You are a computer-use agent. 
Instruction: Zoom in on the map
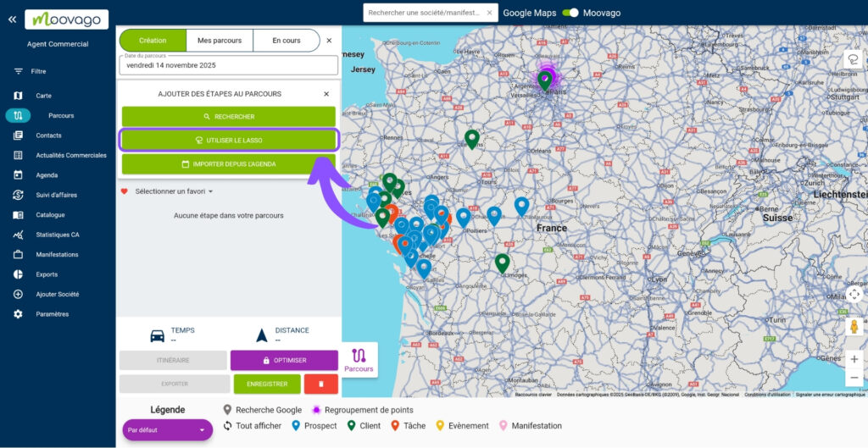(854, 358)
